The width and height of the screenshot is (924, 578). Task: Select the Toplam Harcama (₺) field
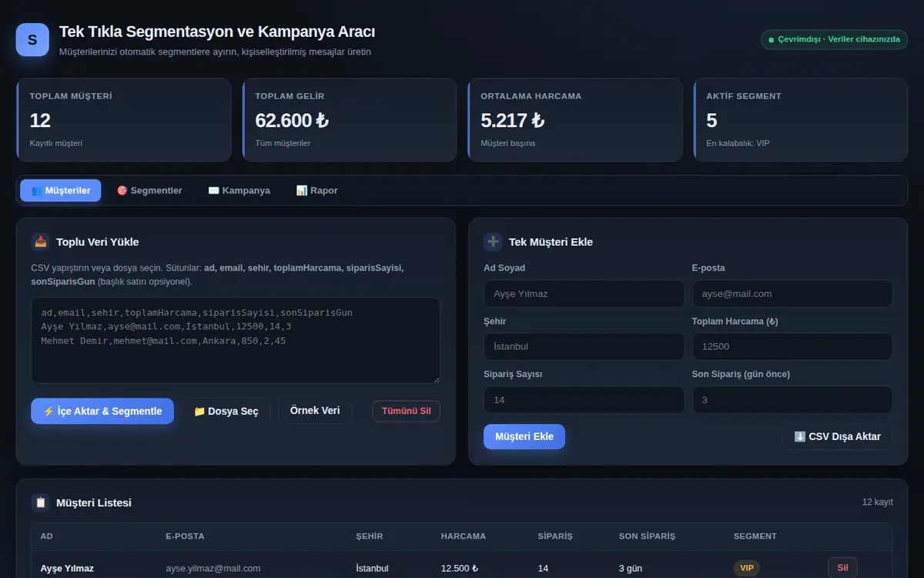(x=792, y=347)
